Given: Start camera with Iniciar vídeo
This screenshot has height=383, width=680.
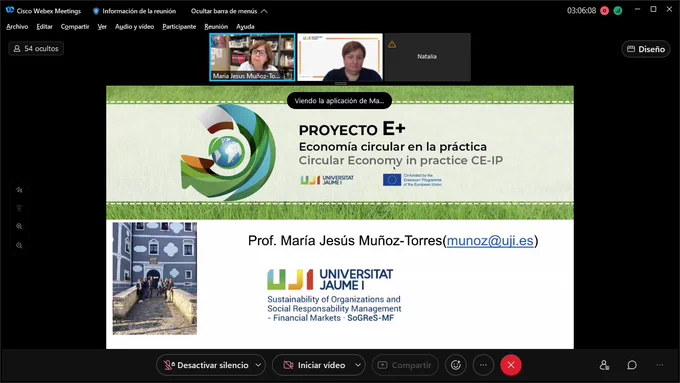Looking at the screenshot, I should (313, 365).
